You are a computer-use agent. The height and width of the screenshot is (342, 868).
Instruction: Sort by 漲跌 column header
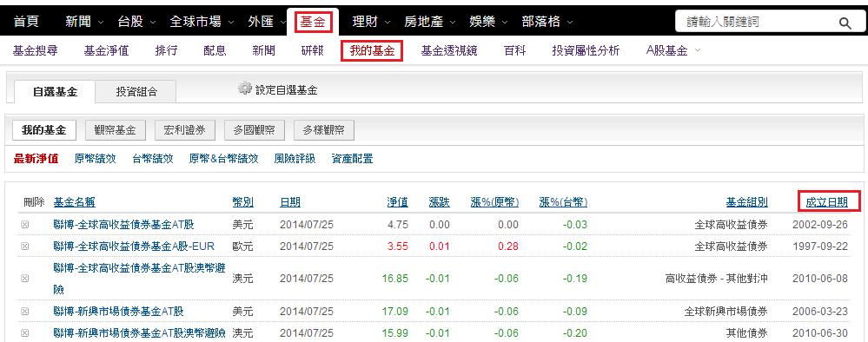click(x=439, y=202)
